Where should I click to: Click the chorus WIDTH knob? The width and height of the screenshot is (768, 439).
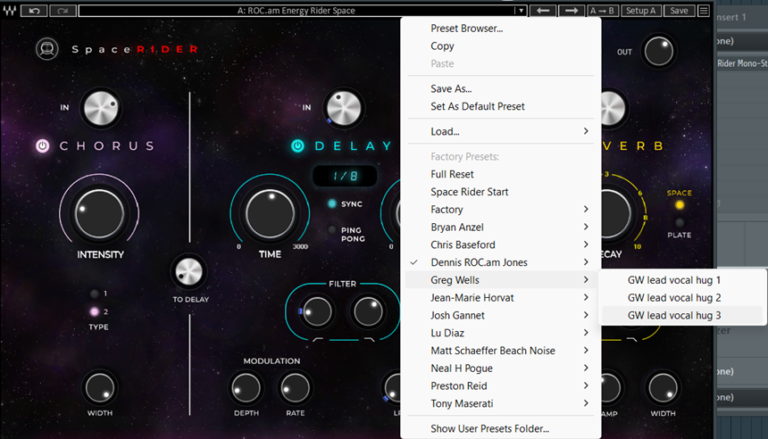(x=100, y=388)
